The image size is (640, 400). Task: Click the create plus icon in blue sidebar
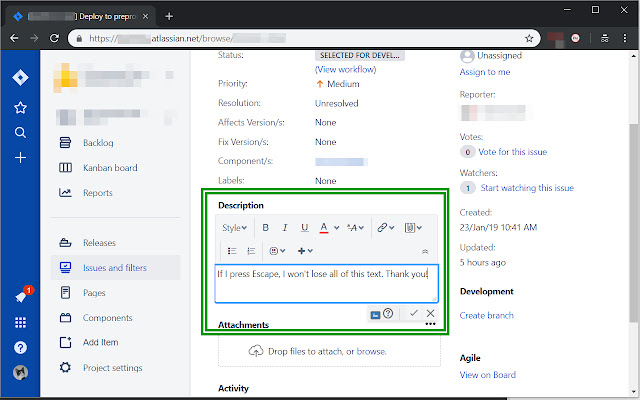[x=20, y=158]
